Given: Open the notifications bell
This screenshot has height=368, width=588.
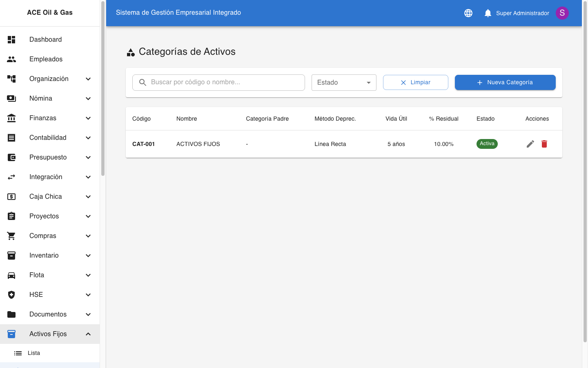Looking at the screenshot, I should (x=488, y=13).
